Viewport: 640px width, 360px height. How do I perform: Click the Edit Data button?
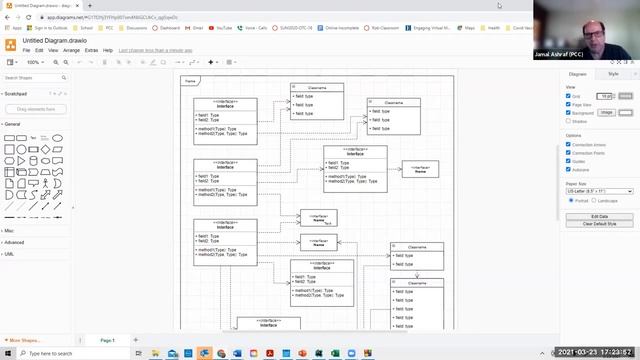(x=600, y=216)
